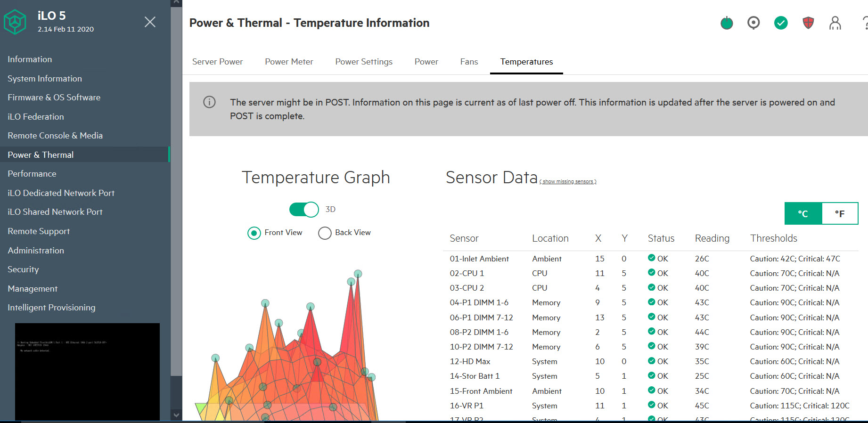Click the UID indicator target icon
The height and width of the screenshot is (423, 868).
(753, 23)
